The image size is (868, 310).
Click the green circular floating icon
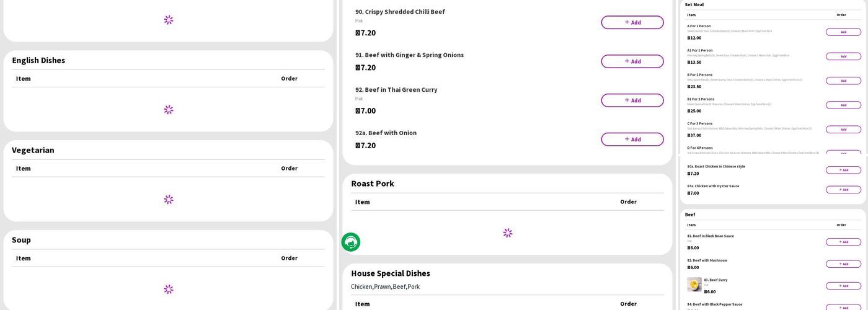(351, 242)
